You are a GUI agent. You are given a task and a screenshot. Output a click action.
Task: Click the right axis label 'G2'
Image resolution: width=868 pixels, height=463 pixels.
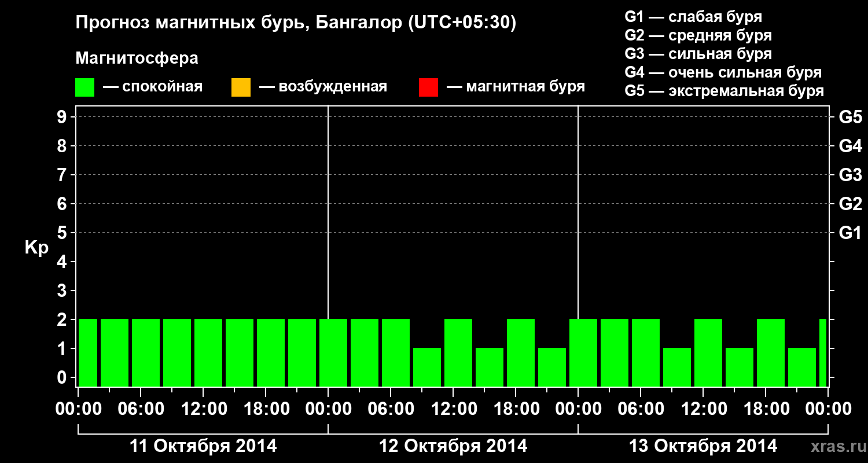click(850, 204)
